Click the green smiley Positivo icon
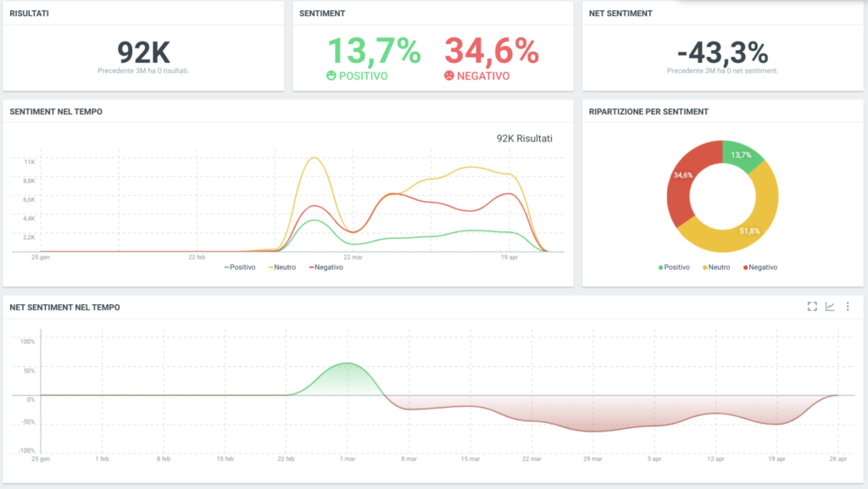The height and width of the screenshot is (489, 868). coord(331,75)
